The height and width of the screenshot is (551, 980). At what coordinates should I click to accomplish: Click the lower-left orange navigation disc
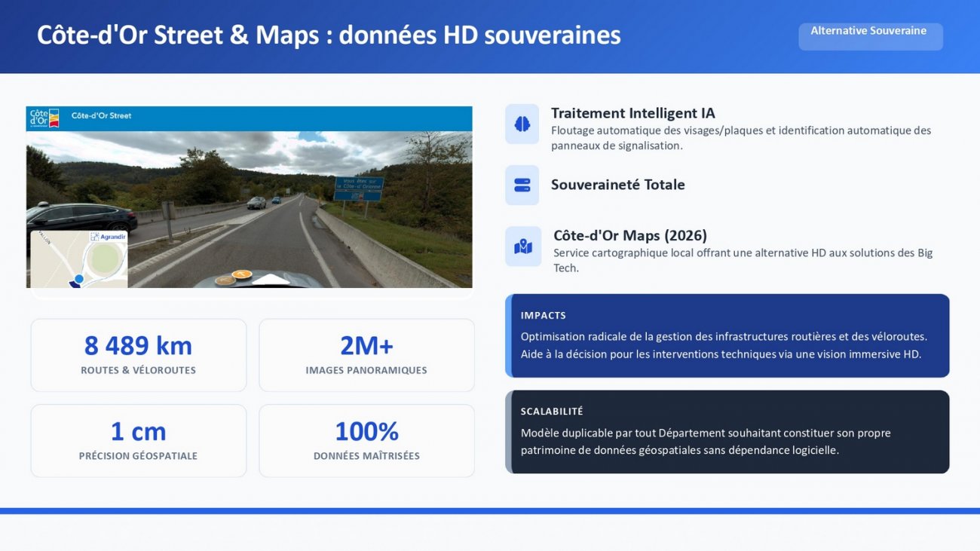point(225,281)
